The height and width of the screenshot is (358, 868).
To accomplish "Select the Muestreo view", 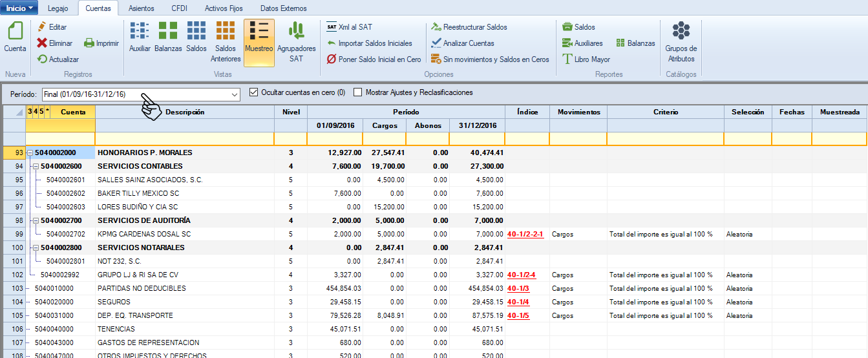I will coord(259,41).
